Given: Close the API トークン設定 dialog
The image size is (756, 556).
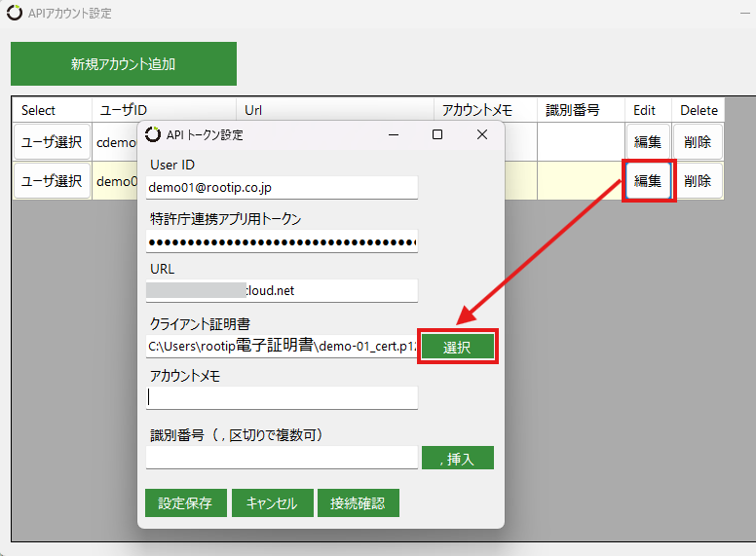Looking at the screenshot, I should pos(482,134).
